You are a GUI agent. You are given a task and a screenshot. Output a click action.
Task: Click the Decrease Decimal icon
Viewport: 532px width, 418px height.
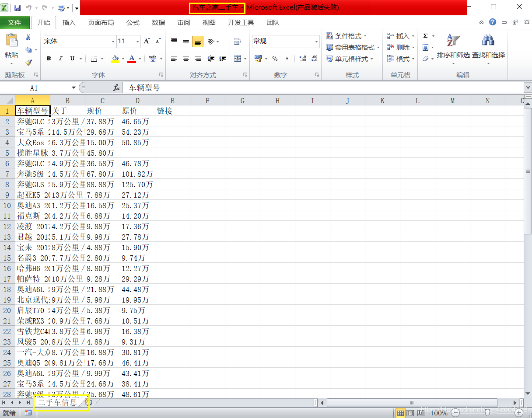pos(314,59)
